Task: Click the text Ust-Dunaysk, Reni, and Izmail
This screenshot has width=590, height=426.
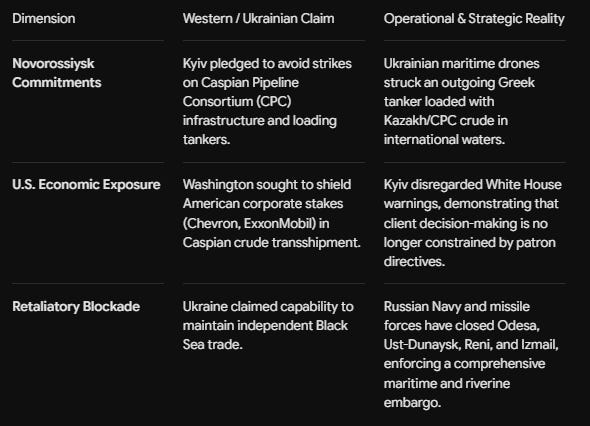Action: [x=471, y=344]
